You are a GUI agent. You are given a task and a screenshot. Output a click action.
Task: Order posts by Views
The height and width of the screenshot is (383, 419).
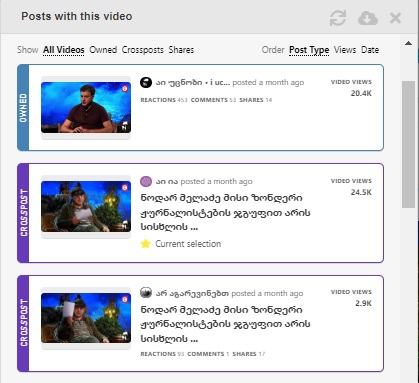345,50
